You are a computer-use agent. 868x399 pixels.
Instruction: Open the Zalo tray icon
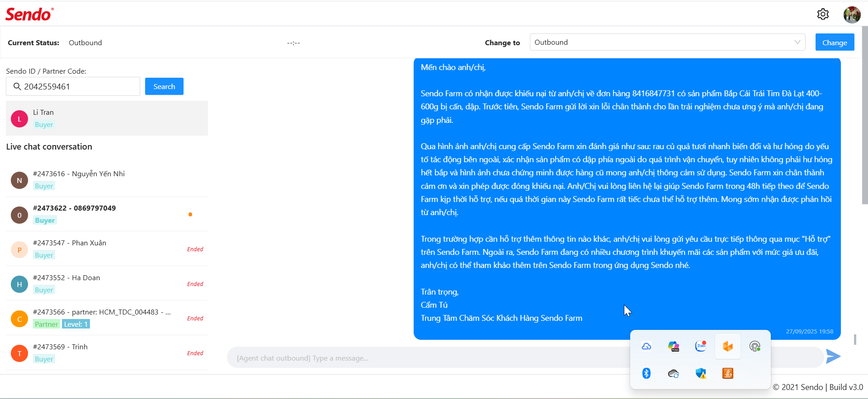pos(701,346)
